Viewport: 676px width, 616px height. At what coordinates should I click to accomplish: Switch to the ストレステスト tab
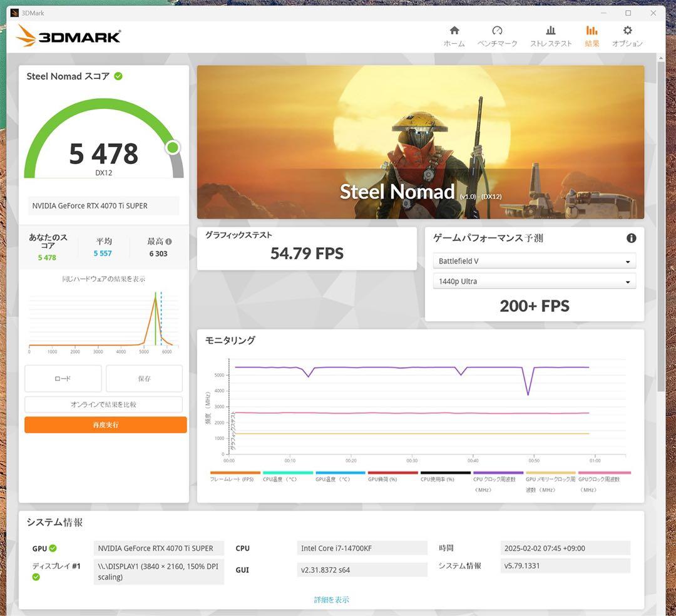tap(551, 34)
